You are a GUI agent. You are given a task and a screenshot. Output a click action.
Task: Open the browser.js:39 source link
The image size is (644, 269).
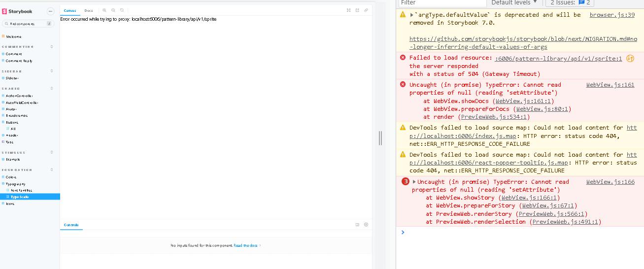pyautogui.click(x=612, y=15)
